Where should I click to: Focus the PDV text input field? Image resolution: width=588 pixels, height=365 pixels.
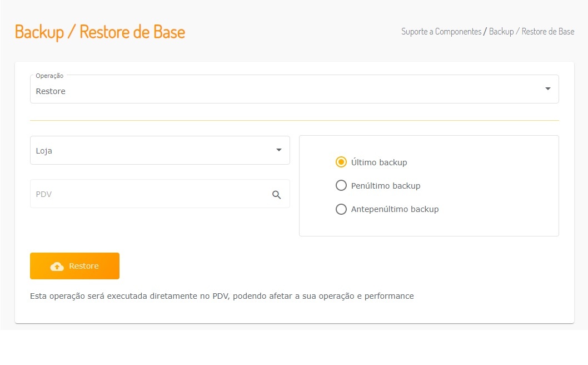tap(144, 194)
